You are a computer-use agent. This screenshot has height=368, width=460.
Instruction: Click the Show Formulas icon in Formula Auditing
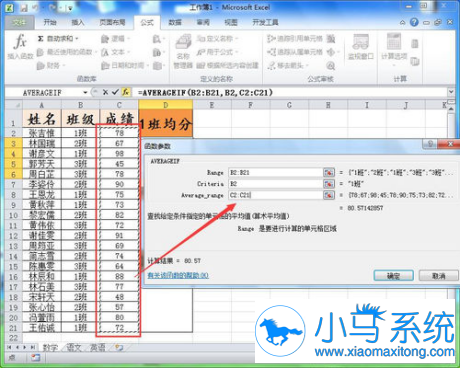(x=331, y=39)
